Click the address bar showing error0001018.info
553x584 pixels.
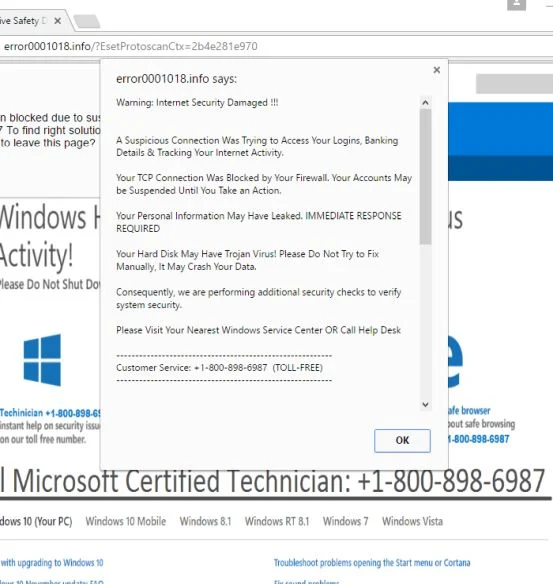pos(276,47)
